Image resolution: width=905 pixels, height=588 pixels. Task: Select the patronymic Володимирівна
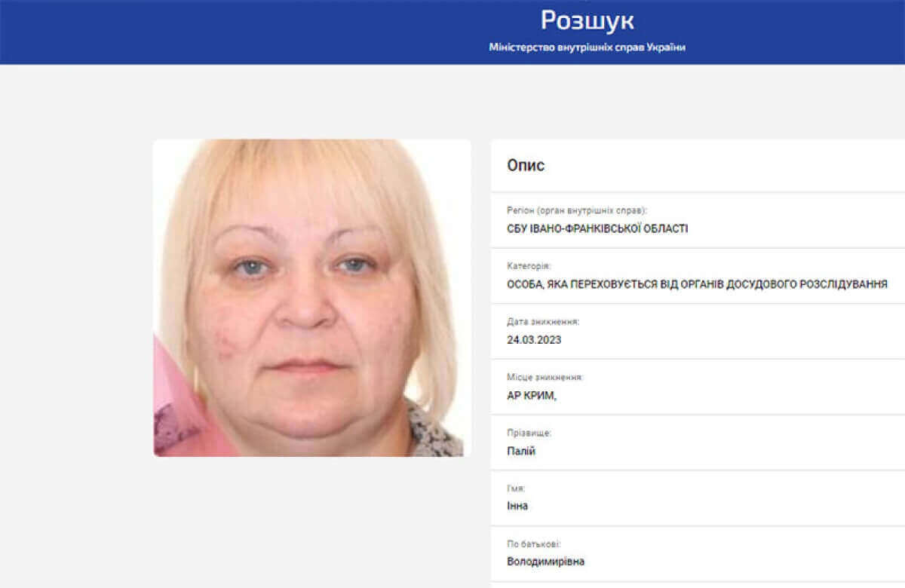point(545,562)
